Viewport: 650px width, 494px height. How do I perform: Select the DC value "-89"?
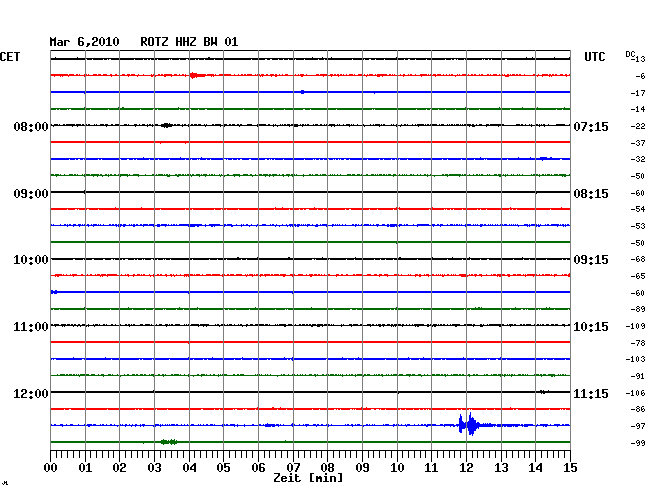(638, 309)
